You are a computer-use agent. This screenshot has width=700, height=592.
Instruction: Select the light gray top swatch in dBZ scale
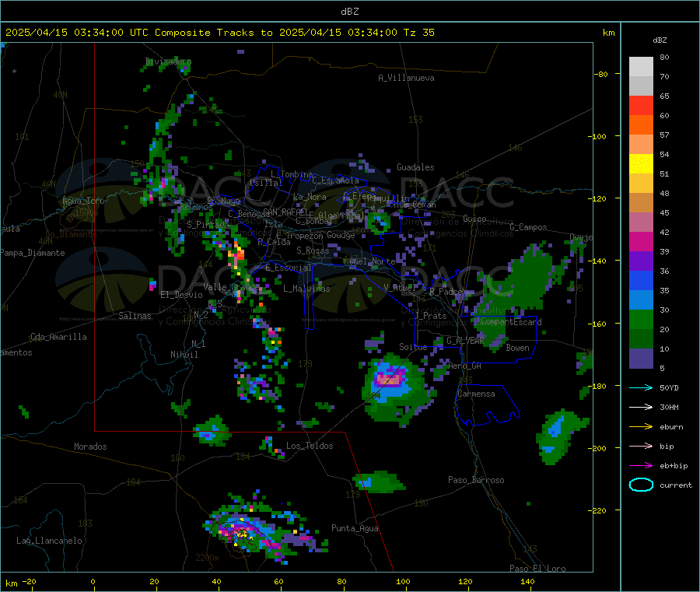pos(641,67)
